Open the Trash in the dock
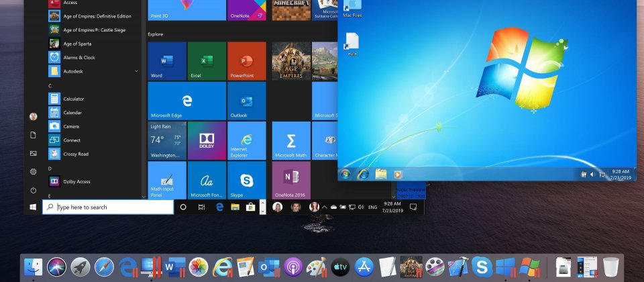This screenshot has width=644, height=282. tap(610, 267)
